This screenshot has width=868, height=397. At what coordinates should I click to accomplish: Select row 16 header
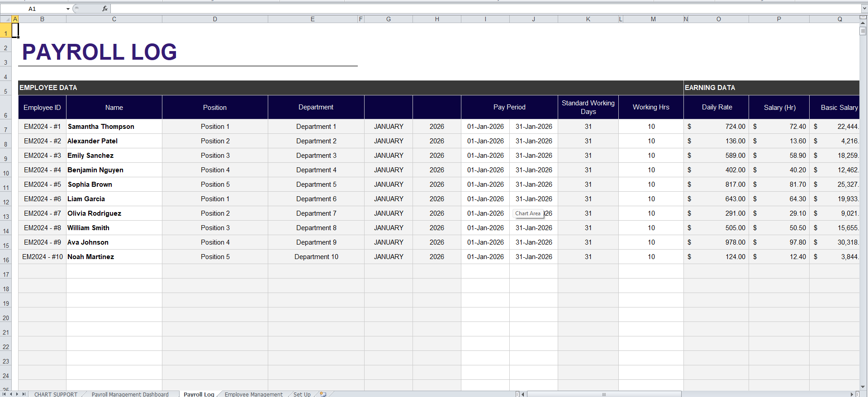click(6, 257)
